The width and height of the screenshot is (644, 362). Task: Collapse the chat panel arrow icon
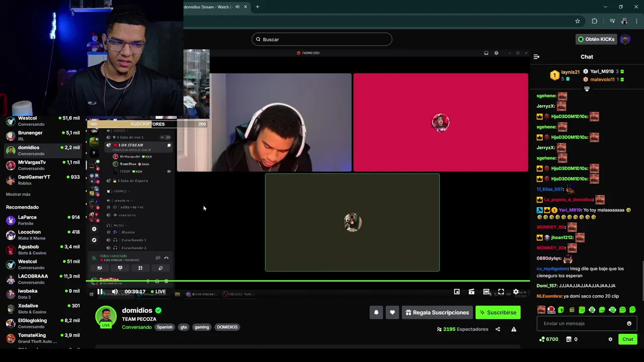click(536, 57)
